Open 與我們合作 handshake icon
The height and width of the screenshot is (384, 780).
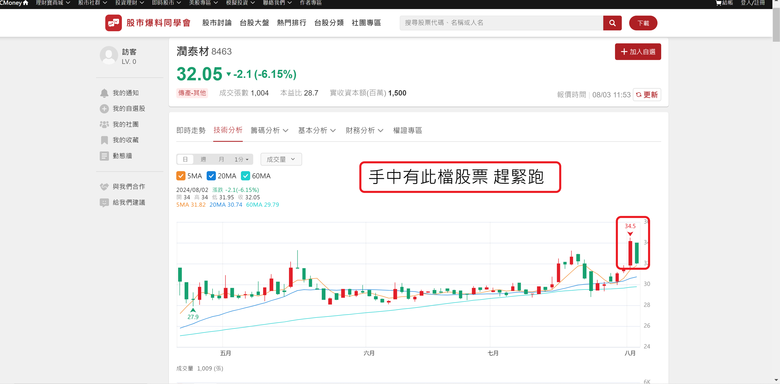point(104,187)
